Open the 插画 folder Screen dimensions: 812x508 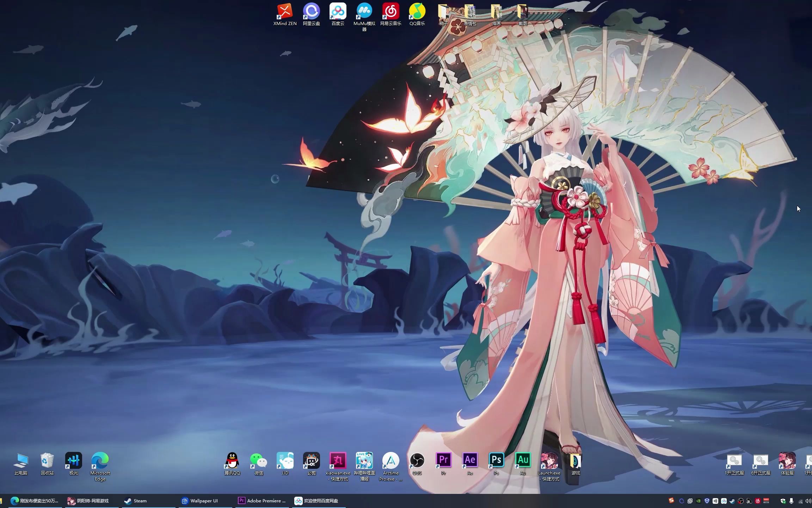click(x=496, y=15)
